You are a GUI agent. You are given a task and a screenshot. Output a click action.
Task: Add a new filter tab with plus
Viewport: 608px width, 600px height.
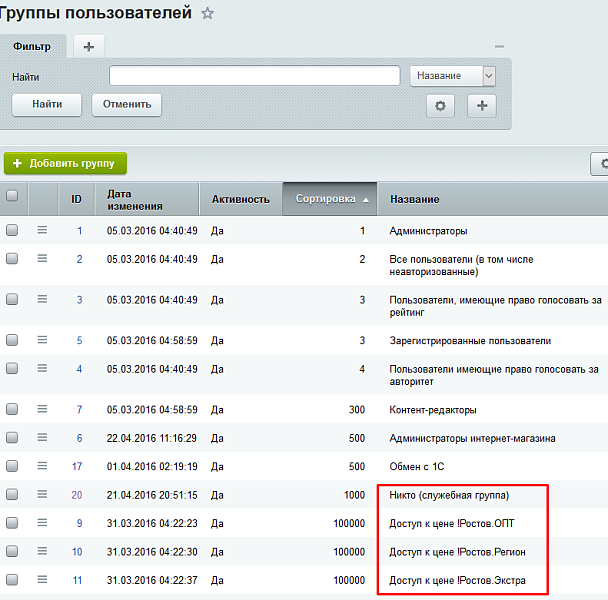[88, 46]
